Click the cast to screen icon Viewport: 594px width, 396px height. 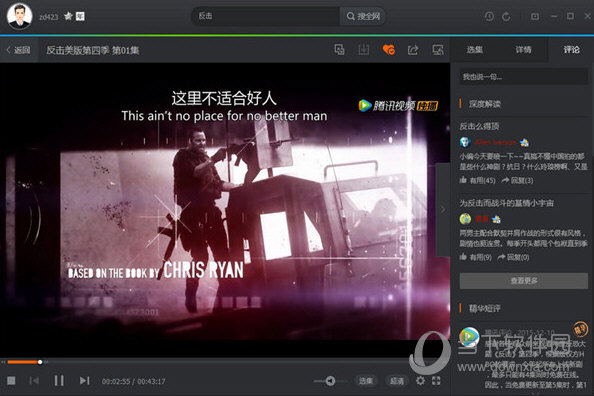(438, 50)
